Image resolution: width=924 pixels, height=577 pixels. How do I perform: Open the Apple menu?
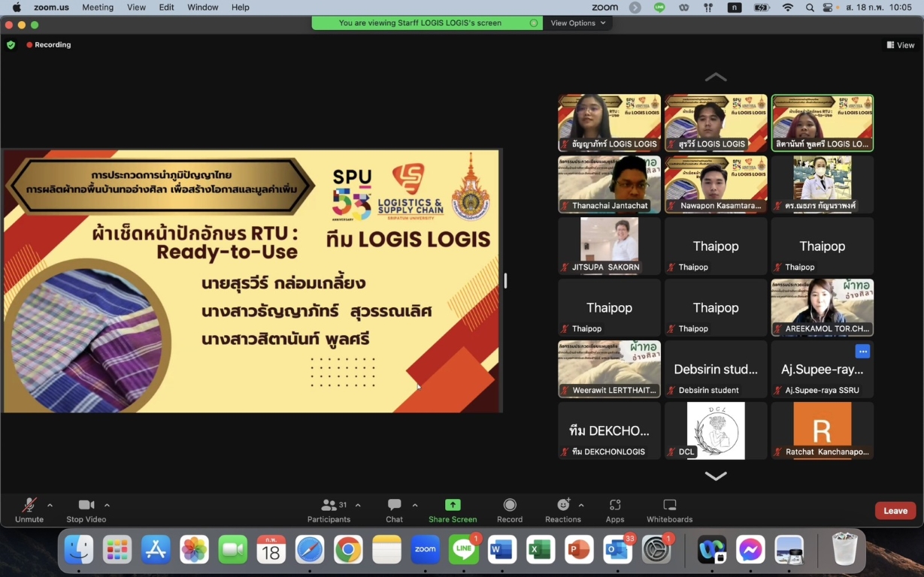pos(17,8)
